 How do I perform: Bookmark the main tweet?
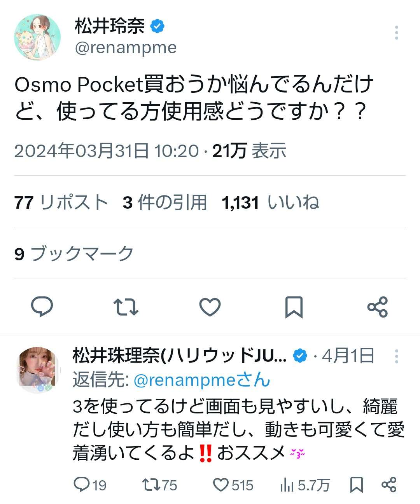(294, 307)
